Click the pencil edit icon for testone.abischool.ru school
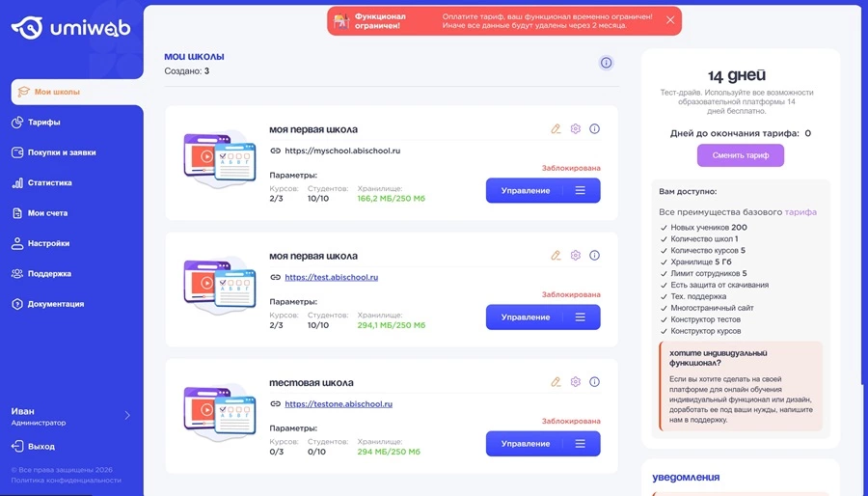Screen dimensions: 868x496 click(556, 382)
